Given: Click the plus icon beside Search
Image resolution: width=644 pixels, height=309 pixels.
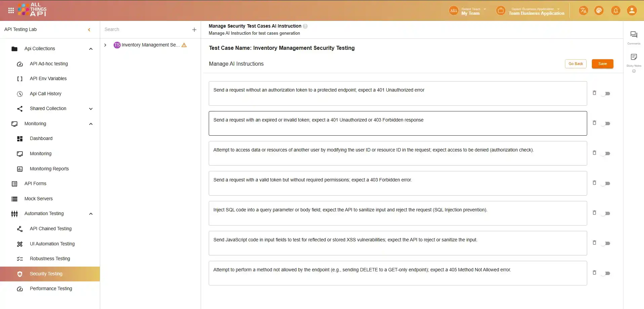Looking at the screenshot, I should coord(194,30).
